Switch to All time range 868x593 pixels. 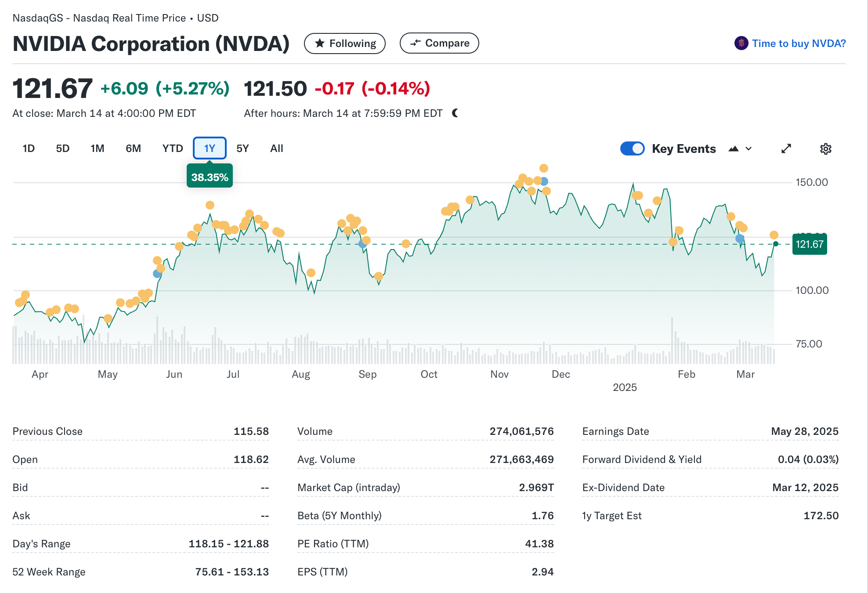276,148
